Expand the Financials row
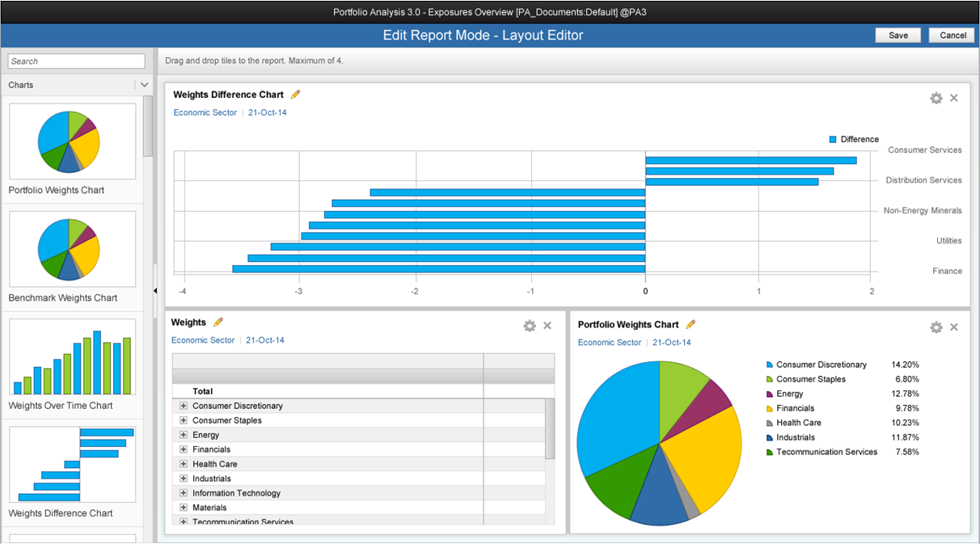This screenshot has height=544, width=980. click(184, 449)
